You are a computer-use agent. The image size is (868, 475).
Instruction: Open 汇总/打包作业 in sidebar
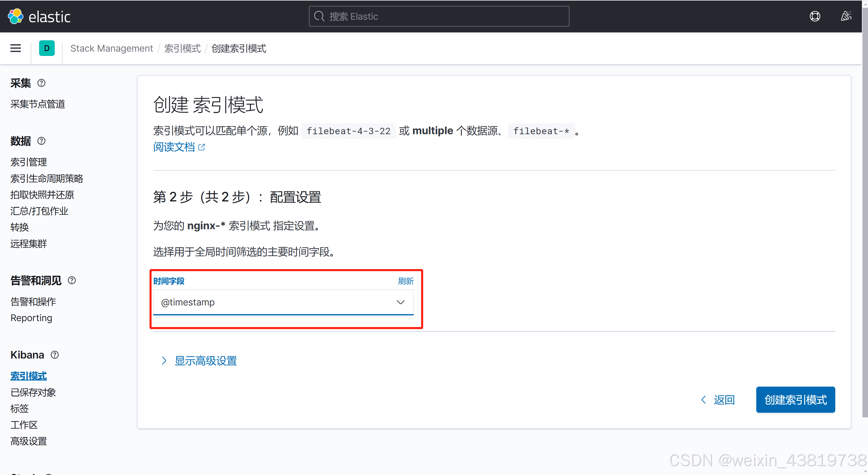point(39,211)
